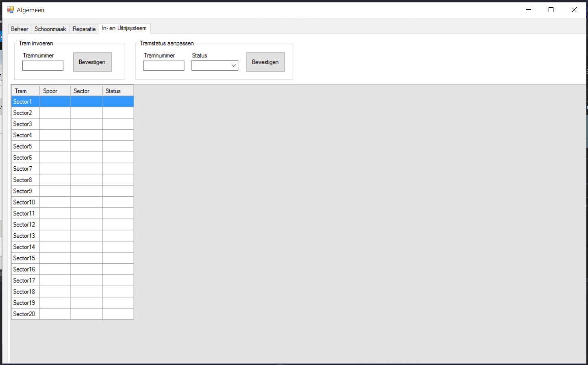Select the Sector5 row in the grid

click(x=25, y=146)
